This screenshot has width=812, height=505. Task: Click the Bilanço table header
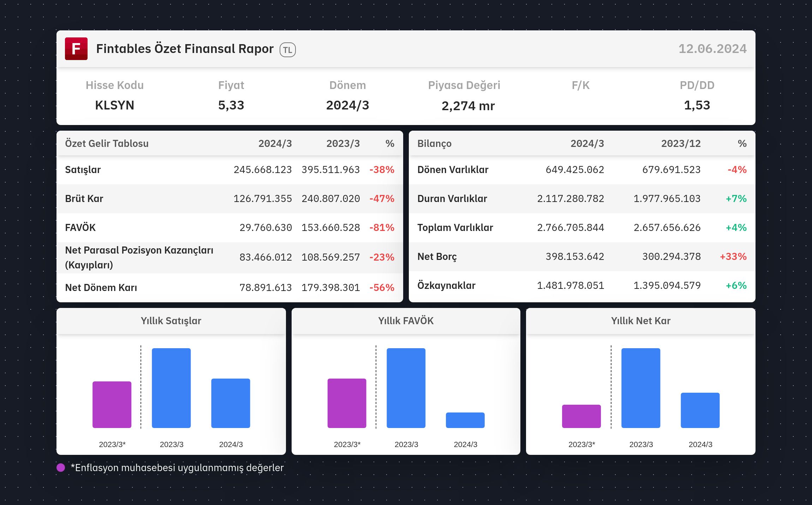(434, 143)
